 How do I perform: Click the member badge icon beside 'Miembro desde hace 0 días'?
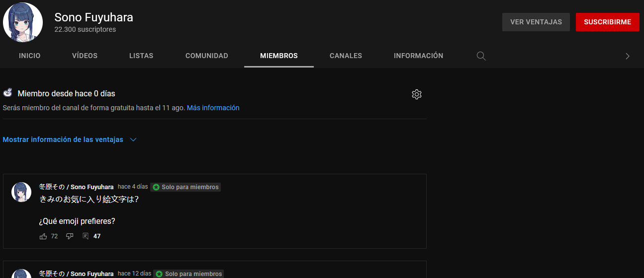pos(7,93)
